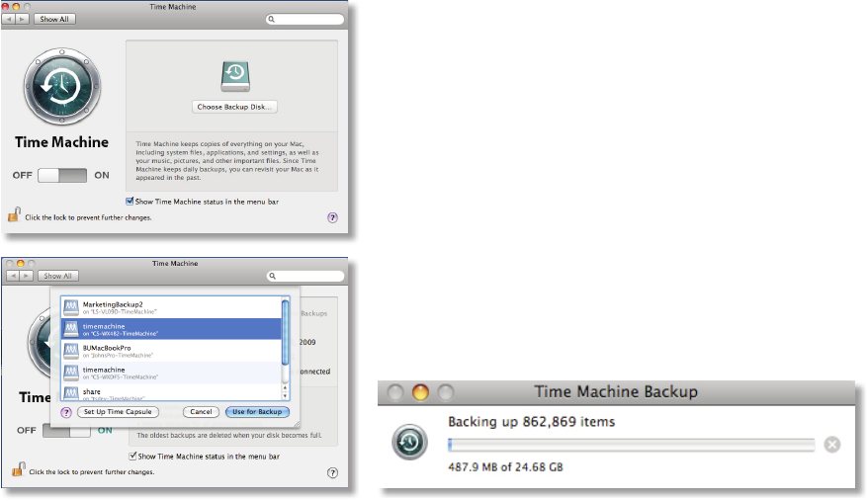Click the padlock icon in lower Time Machine window
Image resolution: width=868 pixels, height=501 pixels.
18,469
